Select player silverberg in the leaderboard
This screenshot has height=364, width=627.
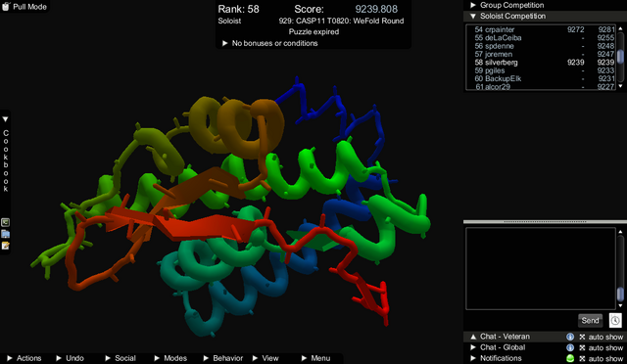click(x=545, y=63)
